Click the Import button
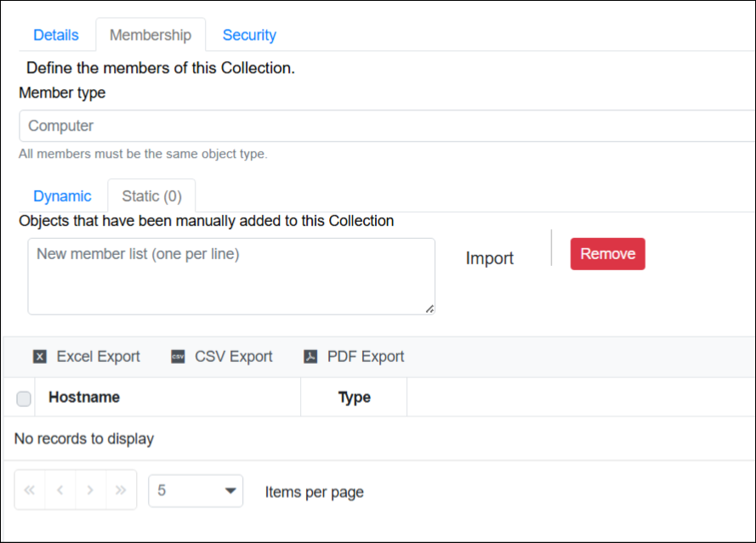 coord(490,258)
